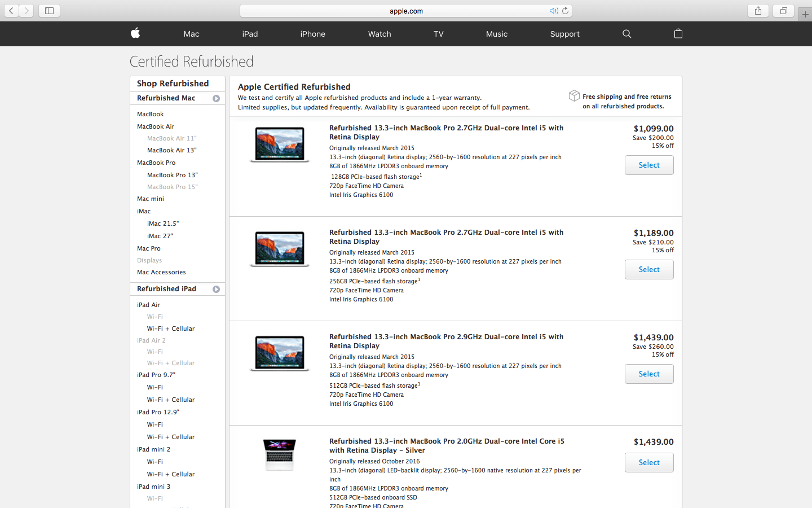
Task: Select the $1,099.00 MacBook Pro
Action: [x=649, y=165]
